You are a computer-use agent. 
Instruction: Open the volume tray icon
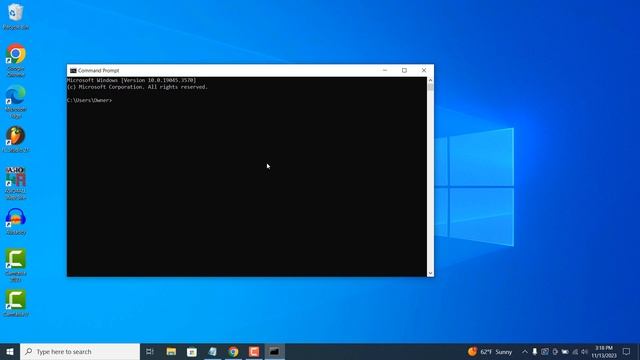point(584,351)
